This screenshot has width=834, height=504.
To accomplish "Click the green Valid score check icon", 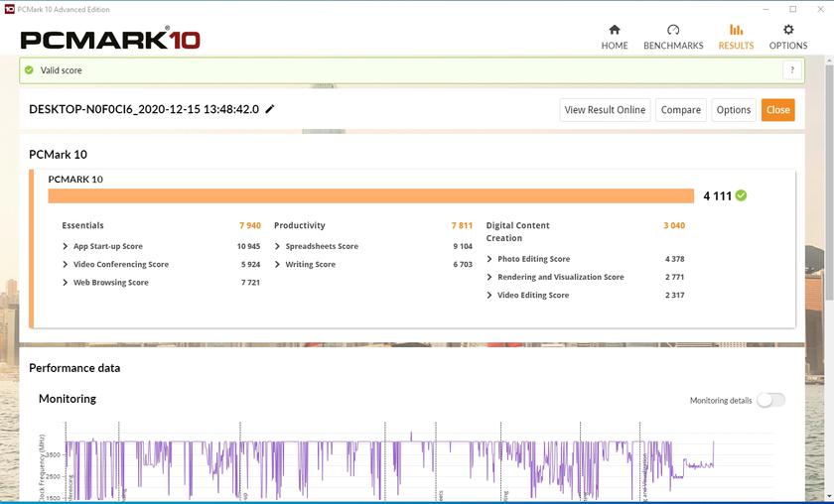I will (x=30, y=70).
